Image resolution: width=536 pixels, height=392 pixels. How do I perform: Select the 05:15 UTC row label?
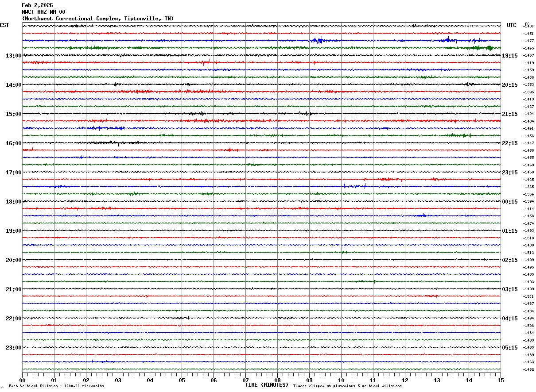point(509,348)
